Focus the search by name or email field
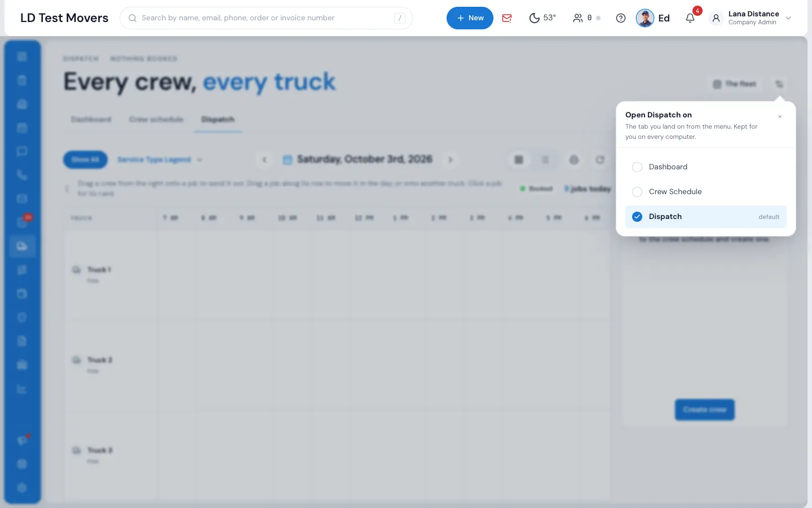812x508 pixels. [x=266, y=18]
